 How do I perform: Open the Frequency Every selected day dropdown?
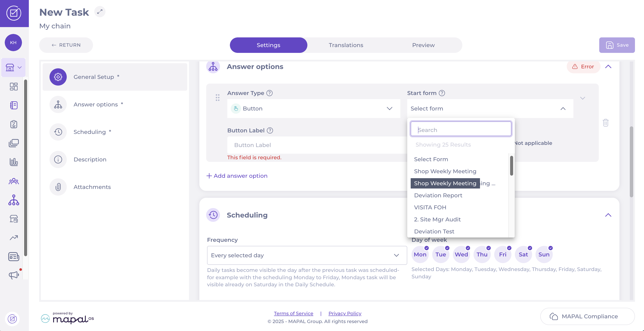(x=307, y=255)
